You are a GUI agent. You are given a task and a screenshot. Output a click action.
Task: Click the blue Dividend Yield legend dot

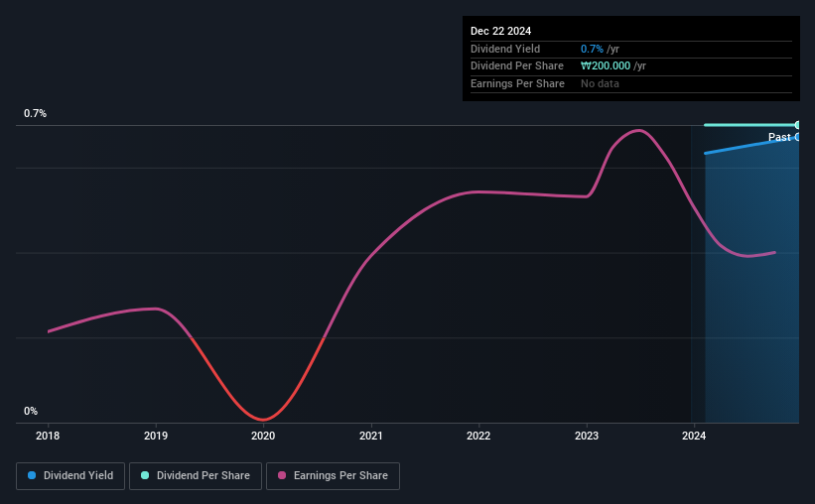click(32, 475)
